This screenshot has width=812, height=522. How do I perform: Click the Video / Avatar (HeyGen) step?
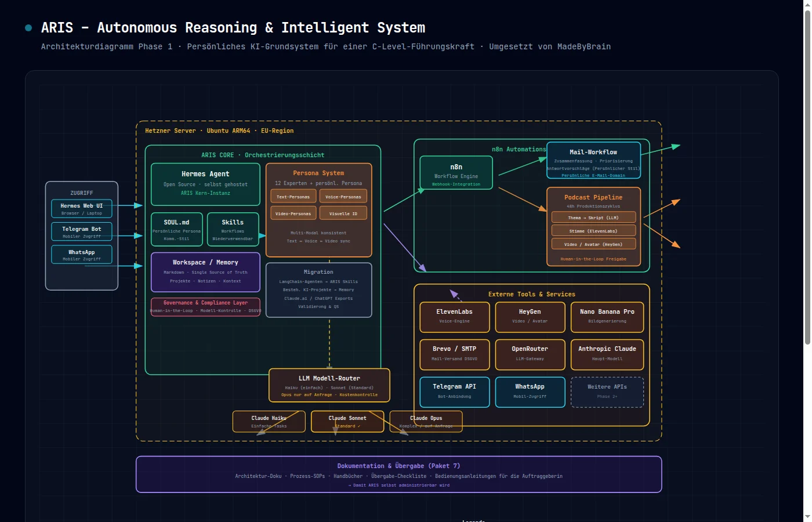(x=593, y=244)
